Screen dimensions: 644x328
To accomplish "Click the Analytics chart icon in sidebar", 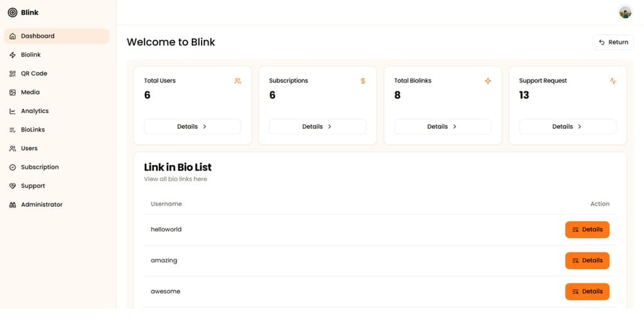I will 12,111.
